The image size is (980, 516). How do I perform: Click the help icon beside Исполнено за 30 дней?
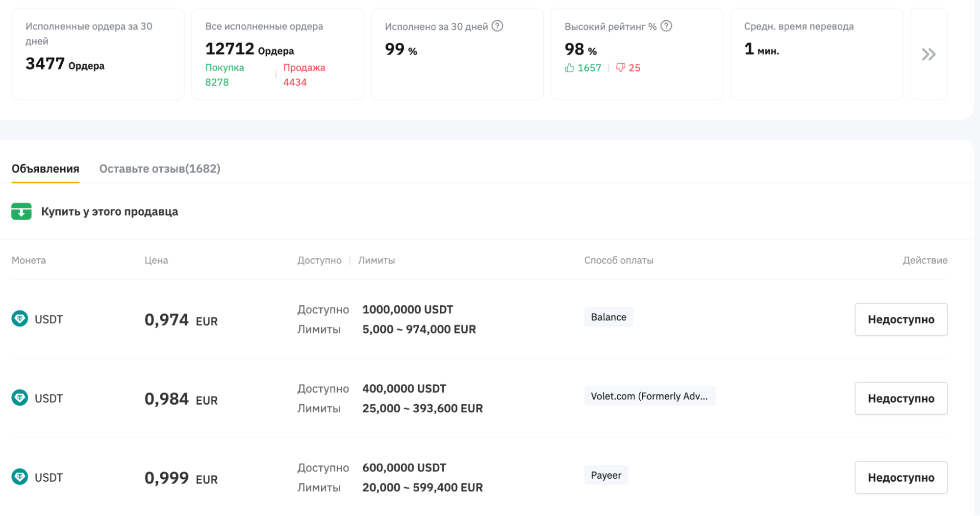click(x=497, y=26)
